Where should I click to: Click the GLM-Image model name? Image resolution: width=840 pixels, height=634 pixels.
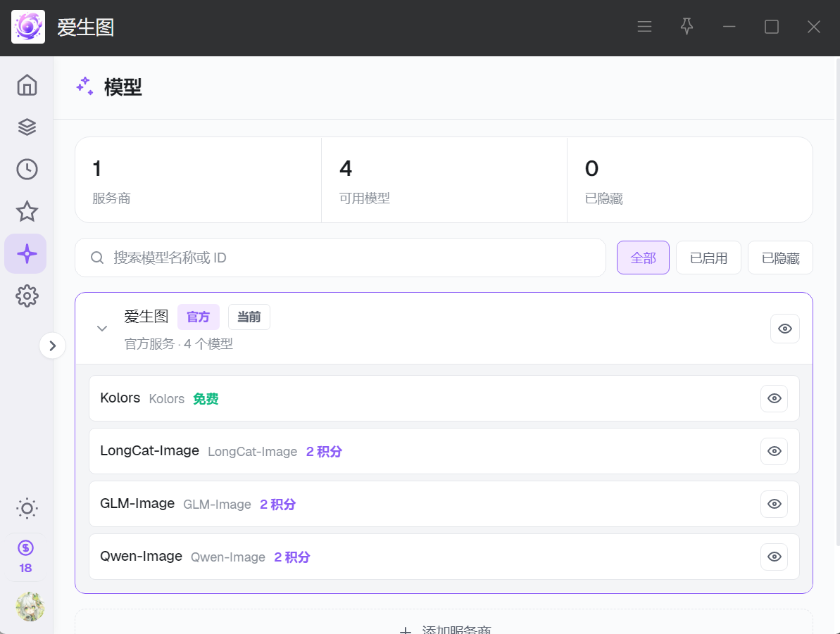point(137,503)
